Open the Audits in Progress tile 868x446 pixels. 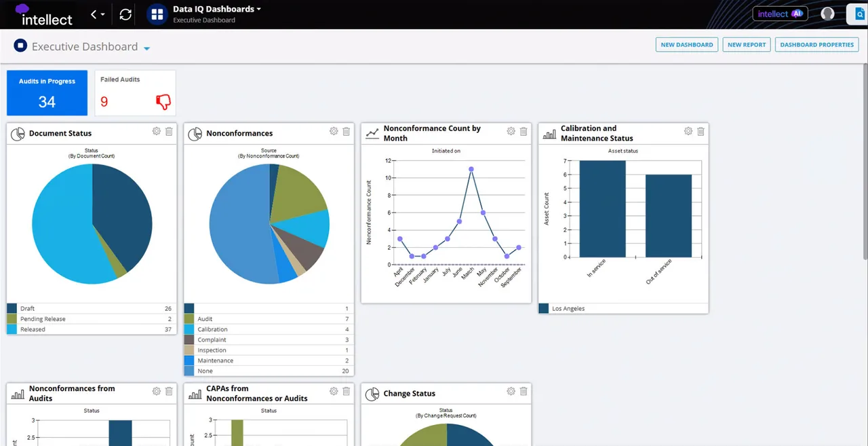pos(47,93)
